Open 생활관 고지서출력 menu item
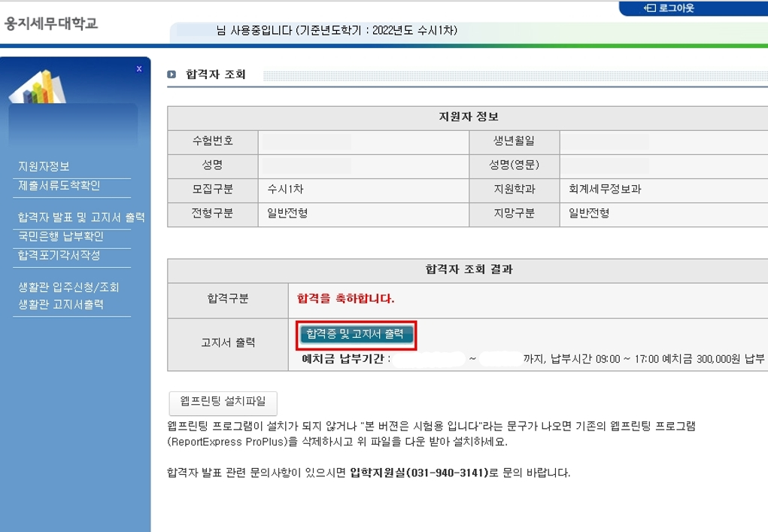 [60, 305]
